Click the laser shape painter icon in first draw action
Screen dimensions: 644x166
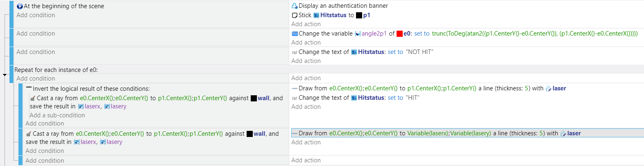click(x=549, y=88)
